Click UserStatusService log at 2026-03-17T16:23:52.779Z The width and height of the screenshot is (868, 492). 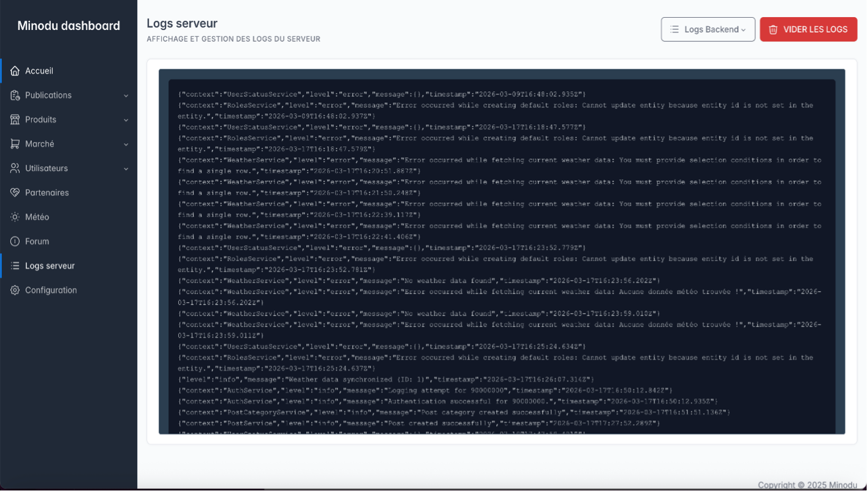point(382,248)
